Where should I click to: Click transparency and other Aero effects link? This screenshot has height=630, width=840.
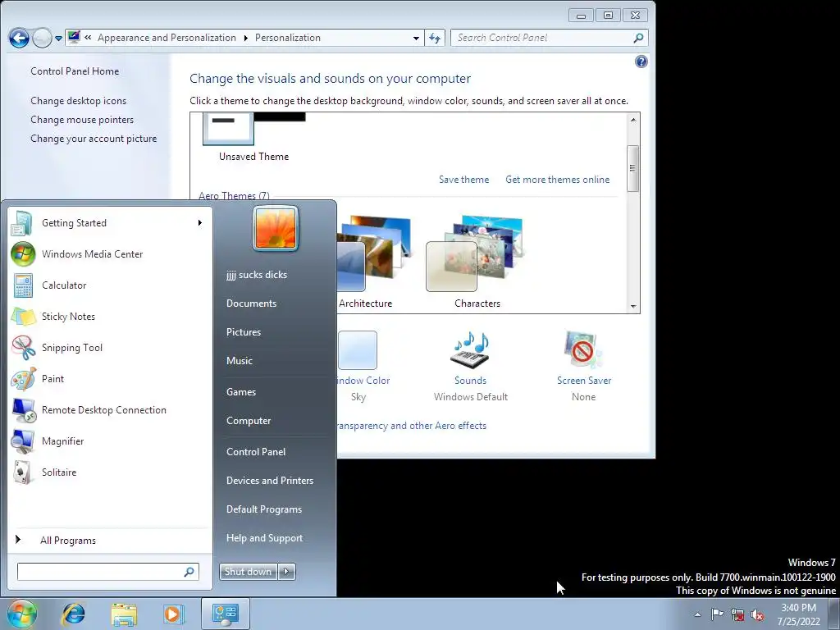[412, 426]
